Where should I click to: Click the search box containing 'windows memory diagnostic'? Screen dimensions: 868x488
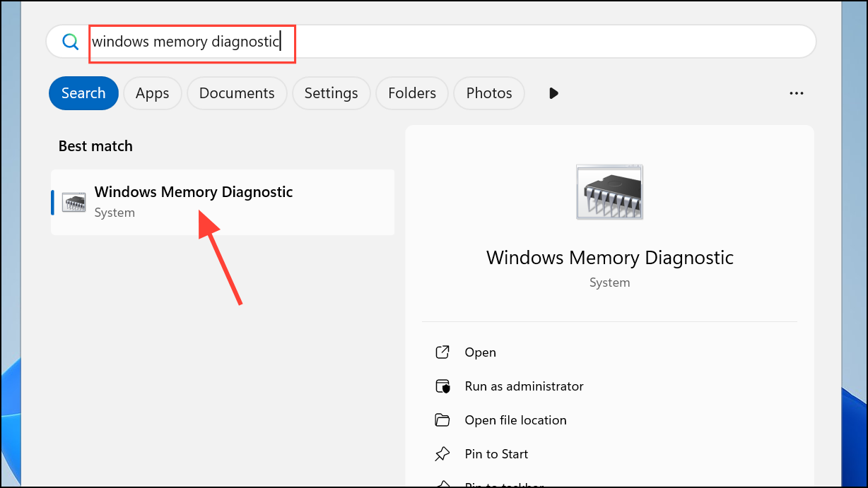pos(431,42)
